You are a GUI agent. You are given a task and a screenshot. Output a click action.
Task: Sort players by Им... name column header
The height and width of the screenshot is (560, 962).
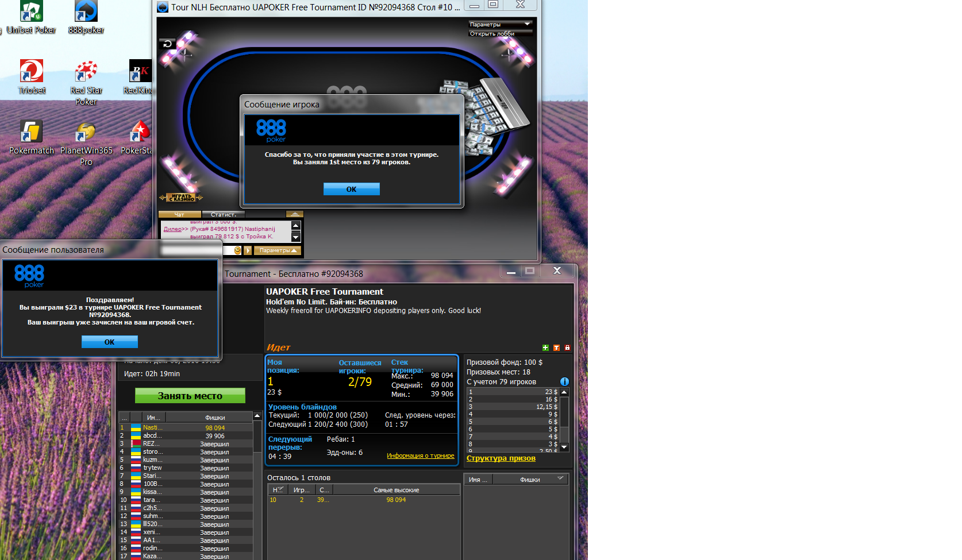(154, 417)
